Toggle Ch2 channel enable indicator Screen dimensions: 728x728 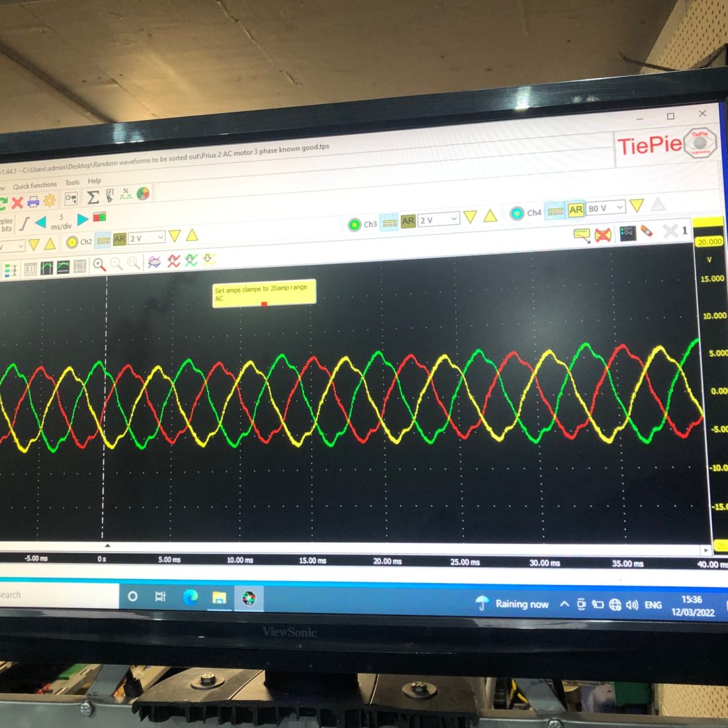click(x=72, y=242)
